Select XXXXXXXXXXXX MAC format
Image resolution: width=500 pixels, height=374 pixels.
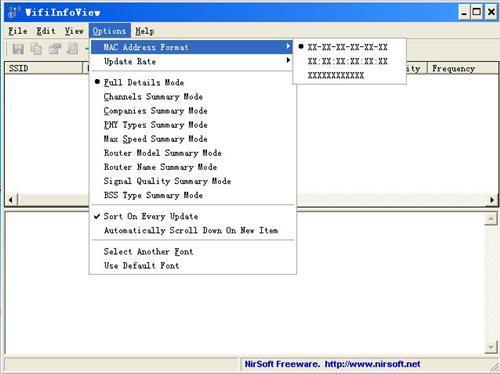[x=349, y=75]
